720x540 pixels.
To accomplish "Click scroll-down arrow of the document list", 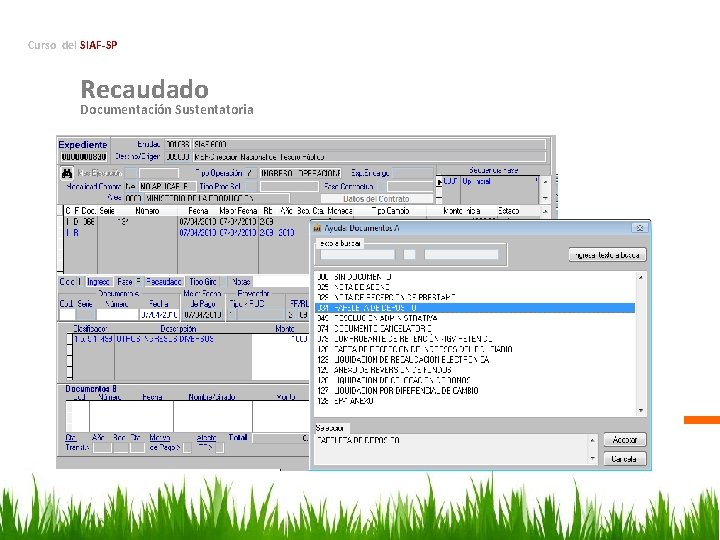I will (x=641, y=411).
